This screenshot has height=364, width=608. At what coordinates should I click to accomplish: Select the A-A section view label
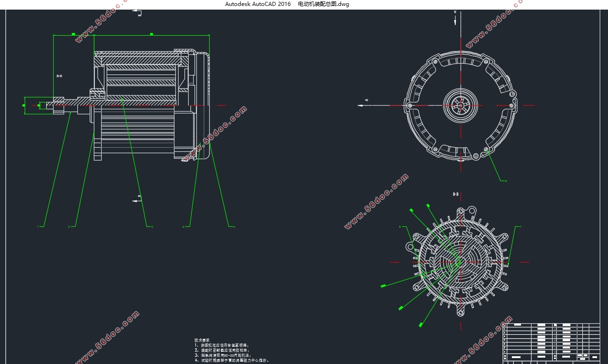pos(59,76)
